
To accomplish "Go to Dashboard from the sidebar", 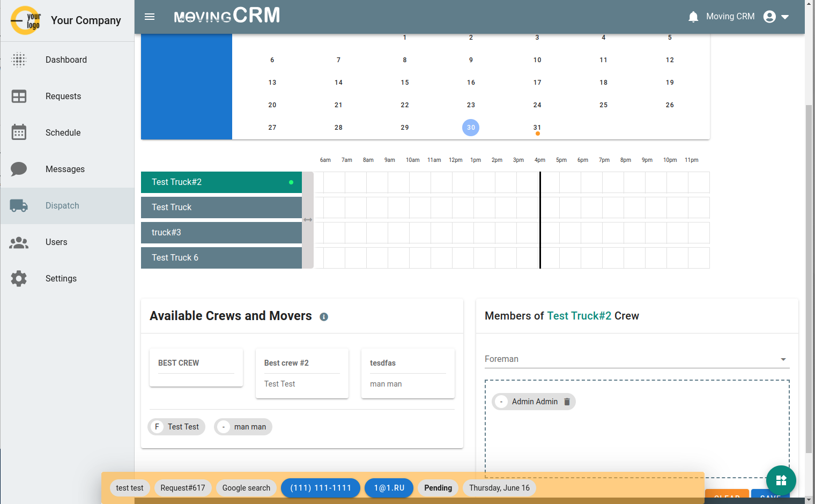I will (x=19, y=60).
